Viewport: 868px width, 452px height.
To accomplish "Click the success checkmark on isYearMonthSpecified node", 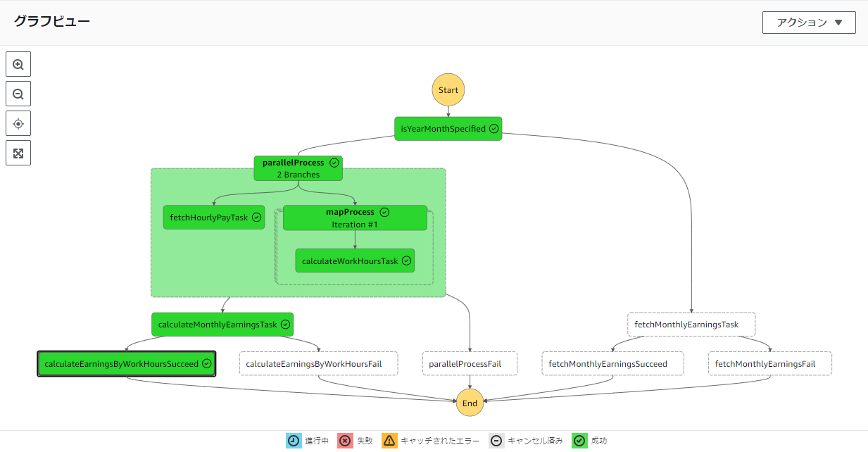I will pos(493,129).
